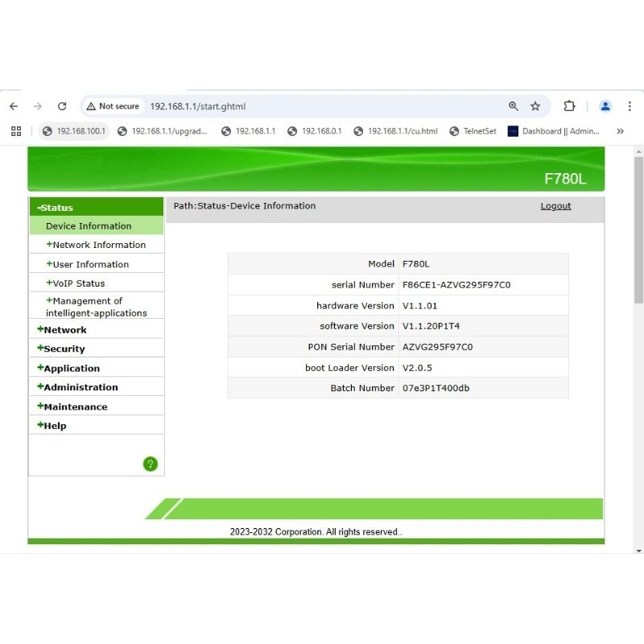Screen dimensions: 644x644
Task: Expand the Administration menu section
Action: [80, 387]
